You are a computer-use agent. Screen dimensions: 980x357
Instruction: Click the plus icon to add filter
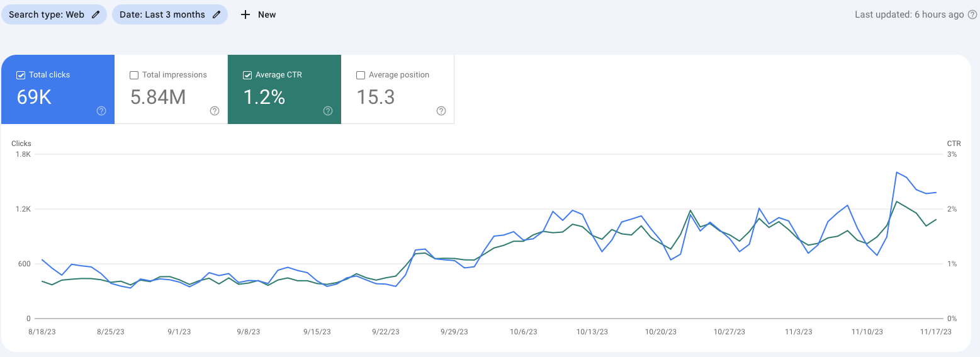245,14
